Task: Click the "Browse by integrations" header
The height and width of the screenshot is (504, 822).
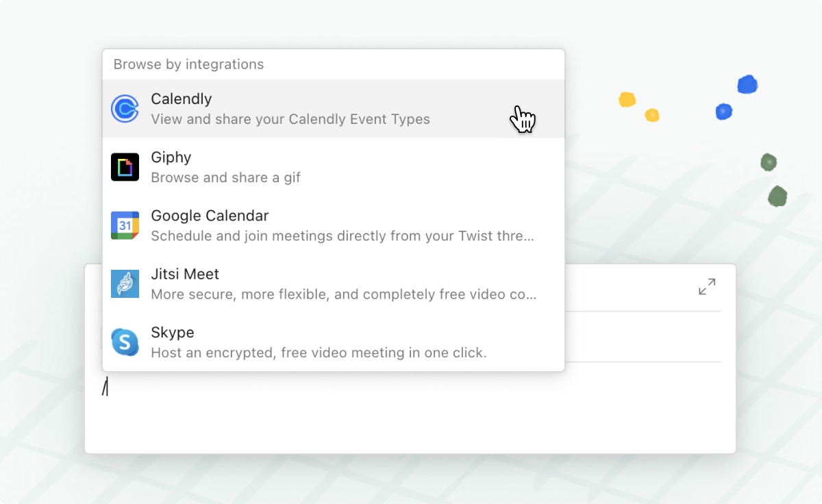Action: (x=188, y=64)
